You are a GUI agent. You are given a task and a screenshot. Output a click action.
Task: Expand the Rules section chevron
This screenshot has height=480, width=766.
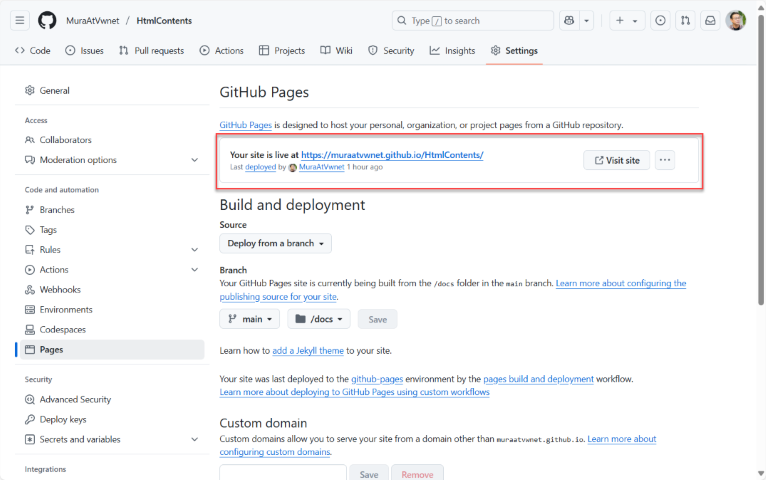tap(194, 250)
